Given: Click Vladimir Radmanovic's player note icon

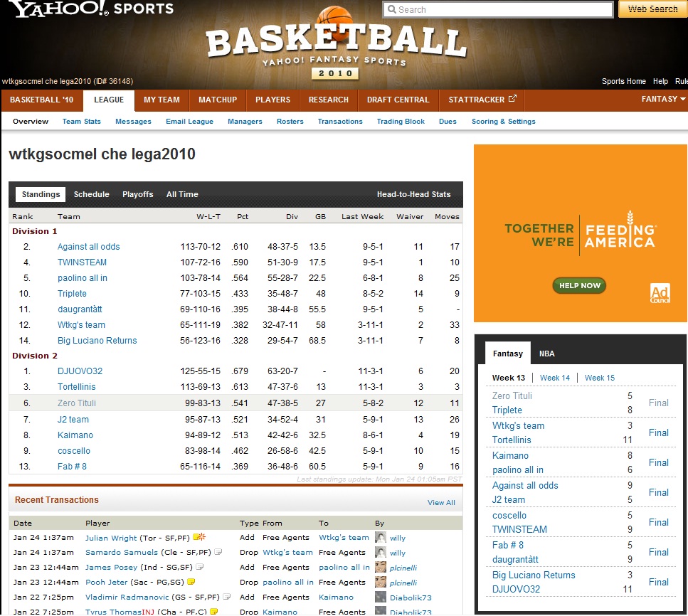Looking at the screenshot, I should click(227, 597).
